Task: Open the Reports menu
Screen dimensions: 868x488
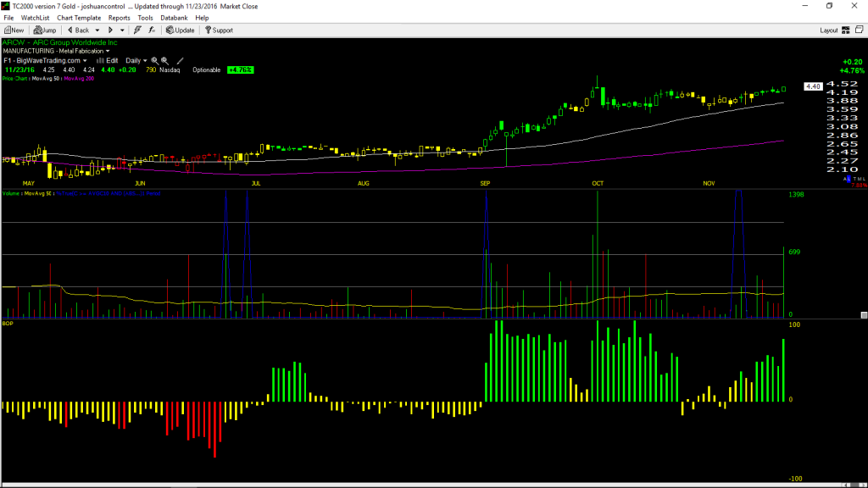Action: click(x=119, y=18)
